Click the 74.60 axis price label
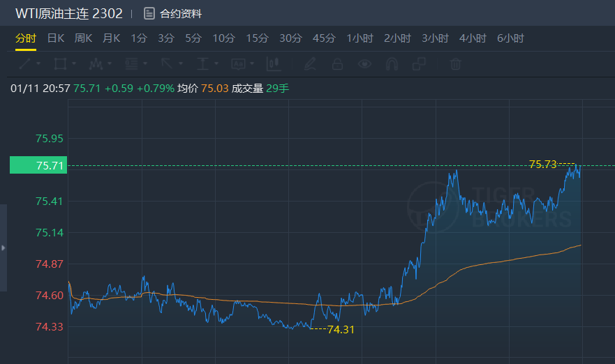 tap(50, 295)
